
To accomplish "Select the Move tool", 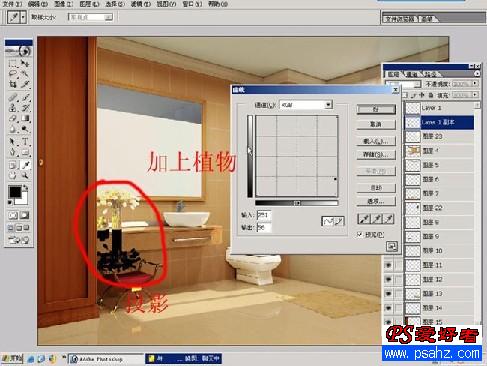I will coord(25,63).
